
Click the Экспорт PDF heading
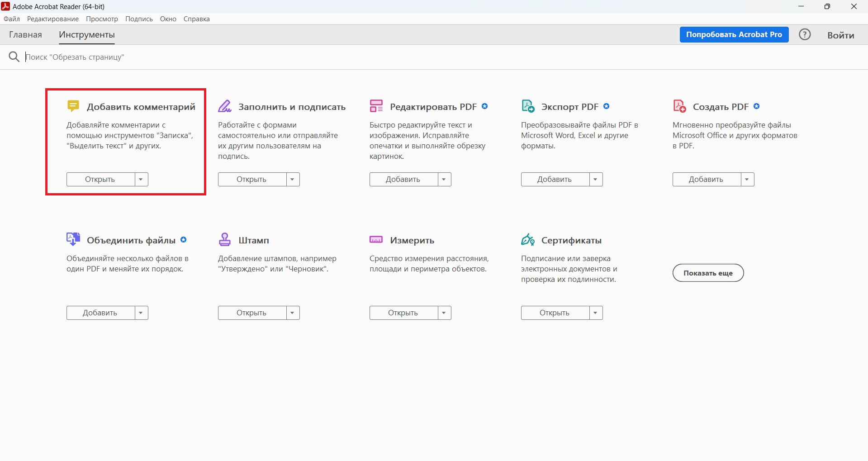570,107
